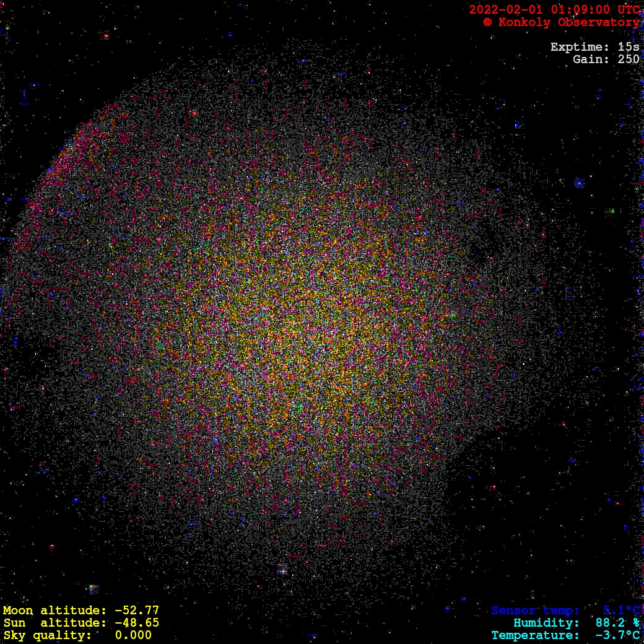Click the blue dot in lower-right dark area

point(571,460)
